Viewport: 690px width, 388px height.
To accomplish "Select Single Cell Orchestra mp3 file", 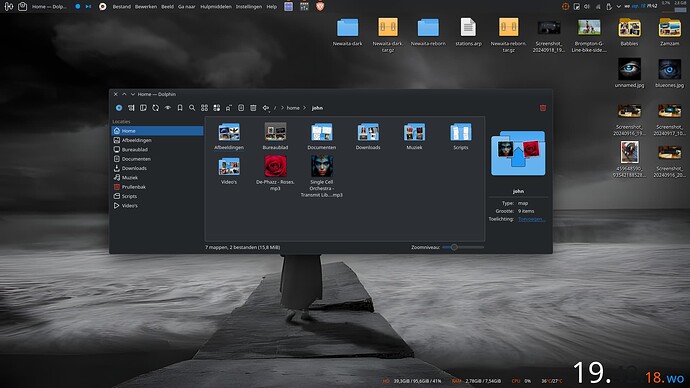I will pyautogui.click(x=322, y=176).
